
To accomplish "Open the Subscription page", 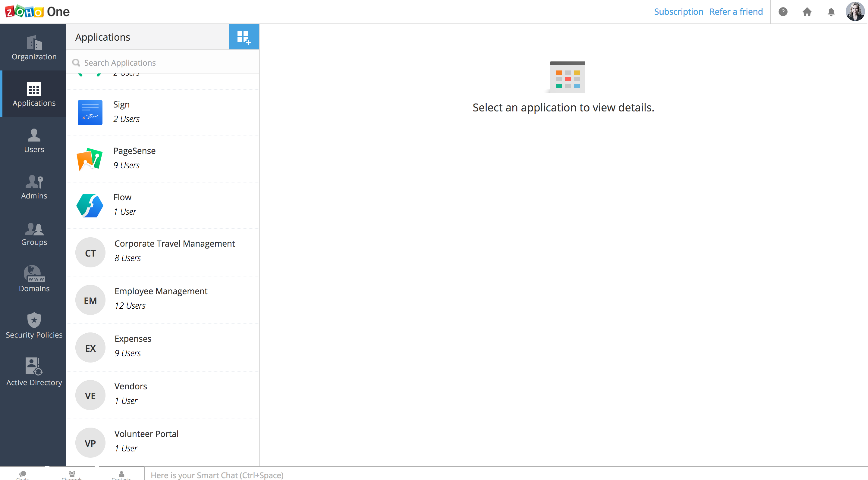I will (x=678, y=11).
